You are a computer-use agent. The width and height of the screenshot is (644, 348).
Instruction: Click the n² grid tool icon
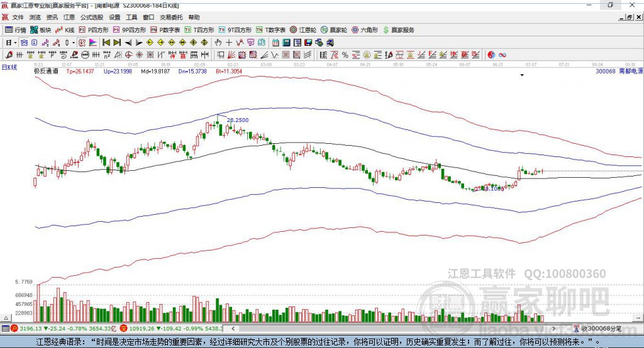coord(107,55)
